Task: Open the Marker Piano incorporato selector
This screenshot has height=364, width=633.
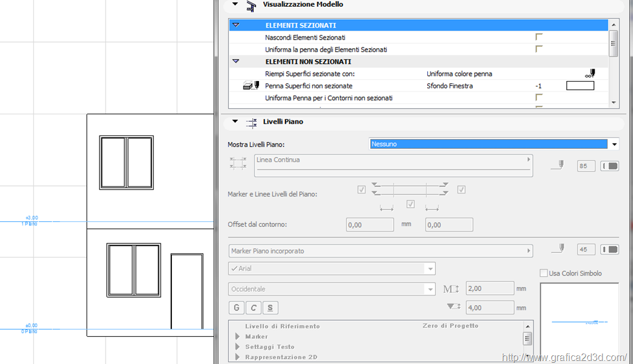Action: [x=380, y=251]
